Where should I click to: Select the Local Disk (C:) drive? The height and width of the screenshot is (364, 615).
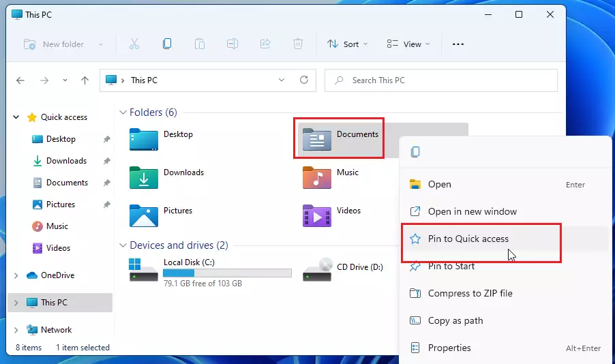click(x=211, y=272)
